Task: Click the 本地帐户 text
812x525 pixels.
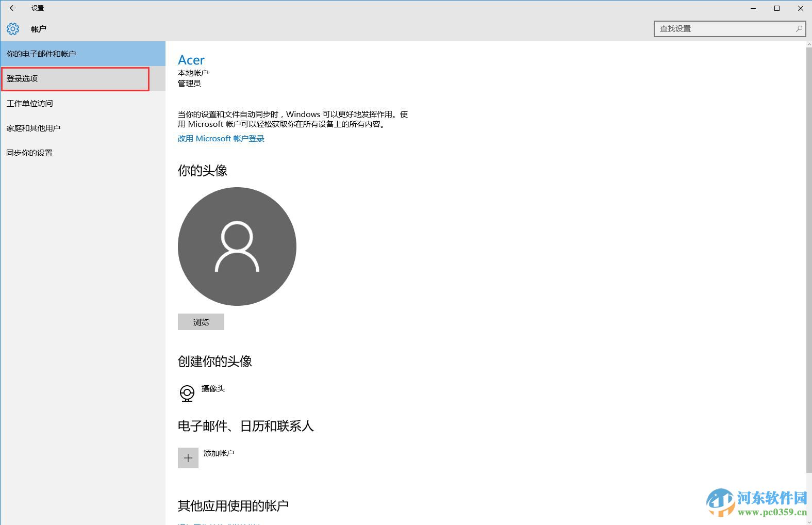Action: click(x=193, y=73)
